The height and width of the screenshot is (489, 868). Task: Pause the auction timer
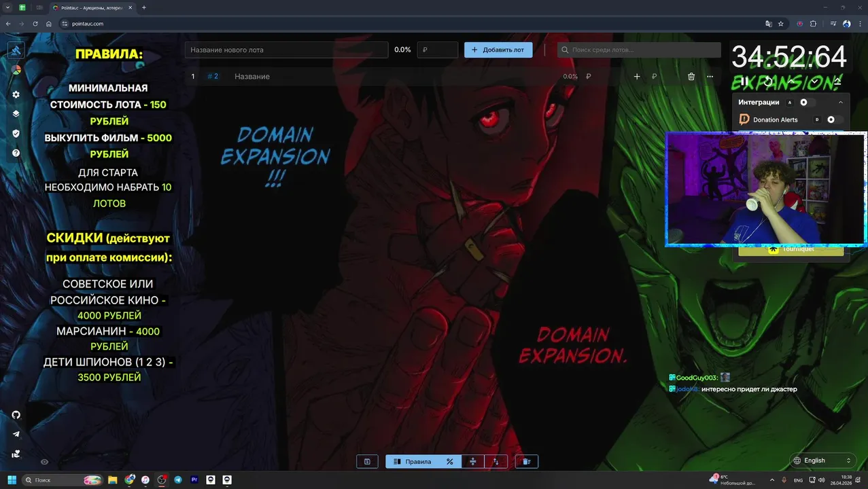tap(744, 81)
